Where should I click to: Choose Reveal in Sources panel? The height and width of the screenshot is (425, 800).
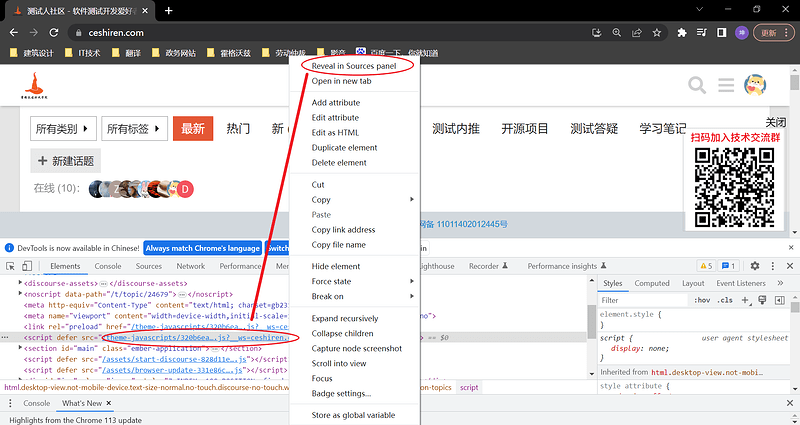pyautogui.click(x=355, y=66)
